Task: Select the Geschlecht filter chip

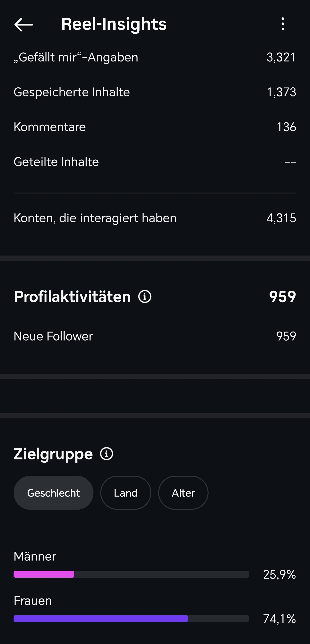Action: click(54, 493)
